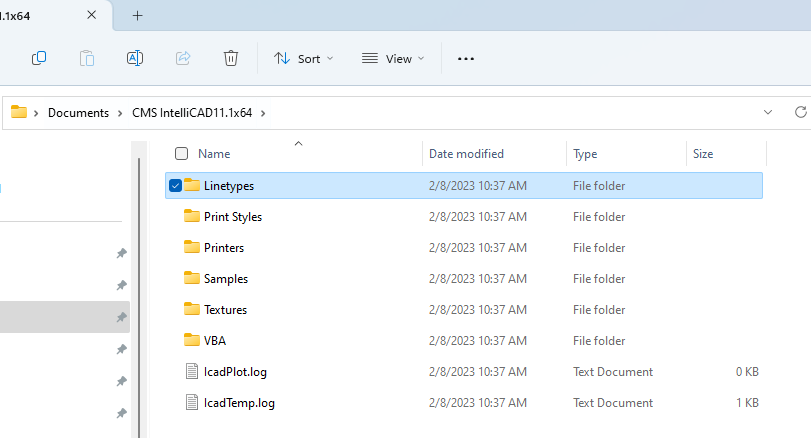Click the navigation pane vertical scrollbar
This screenshot has height=438, width=811.
pyautogui.click(x=139, y=297)
